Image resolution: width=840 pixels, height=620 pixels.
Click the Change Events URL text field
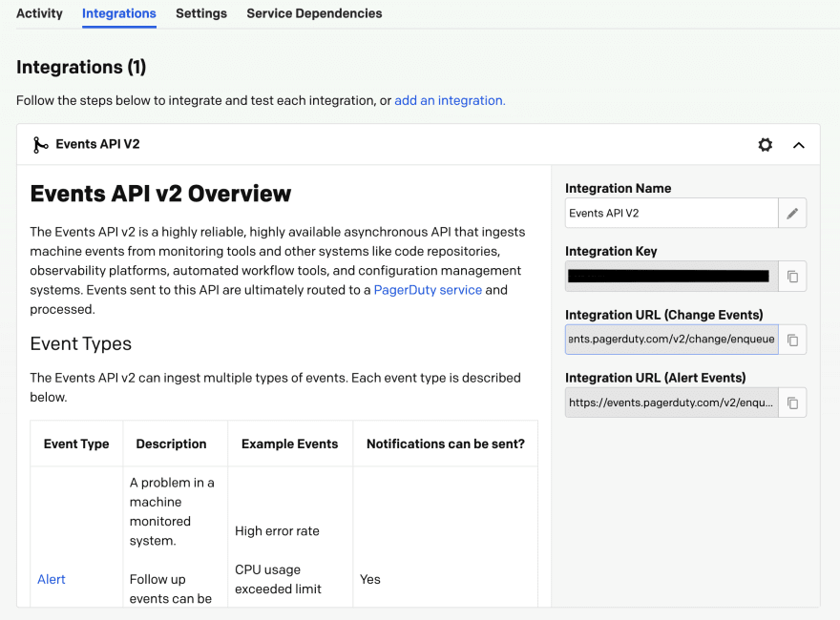click(x=668, y=339)
